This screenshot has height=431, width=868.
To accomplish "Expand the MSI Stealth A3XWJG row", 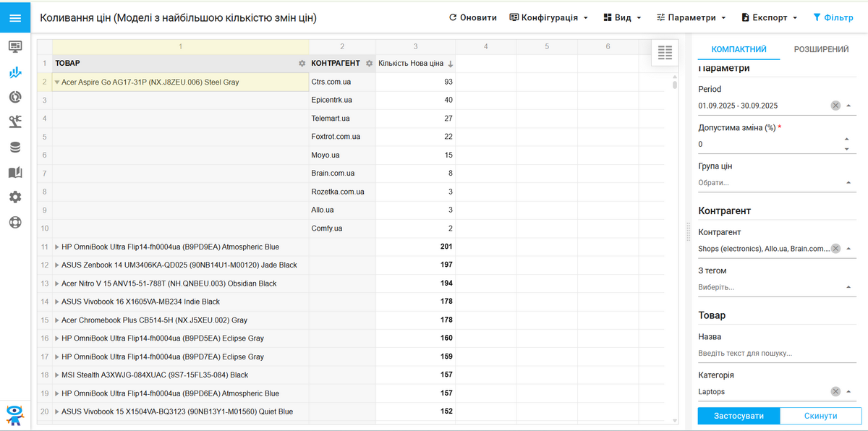I will point(57,375).
